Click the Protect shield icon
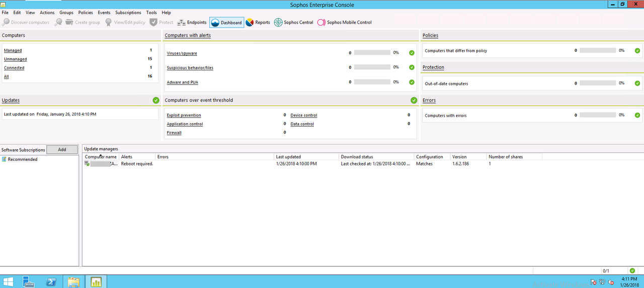The image size is (644, 288). tap(153, 22)
